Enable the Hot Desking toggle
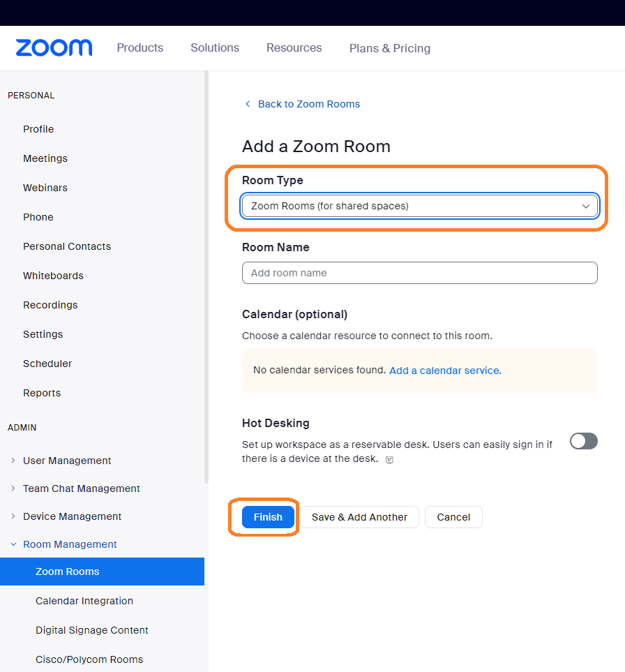Screen dimensions: 625x672 click(x=583, y=441)
